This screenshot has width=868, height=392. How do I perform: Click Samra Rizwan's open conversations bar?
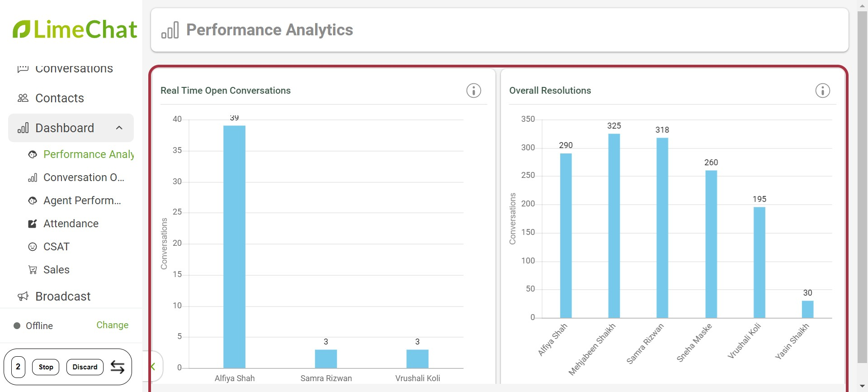[326, 359]
